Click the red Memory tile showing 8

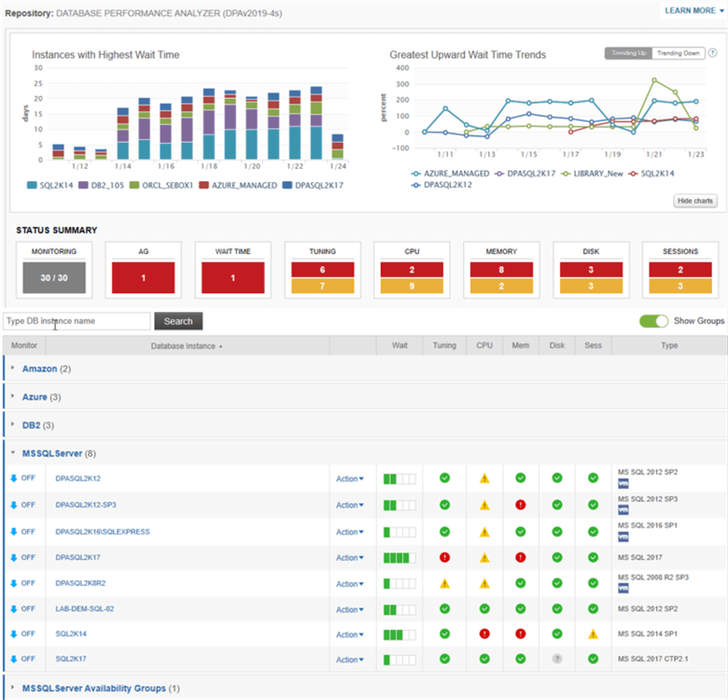point(501,270)
